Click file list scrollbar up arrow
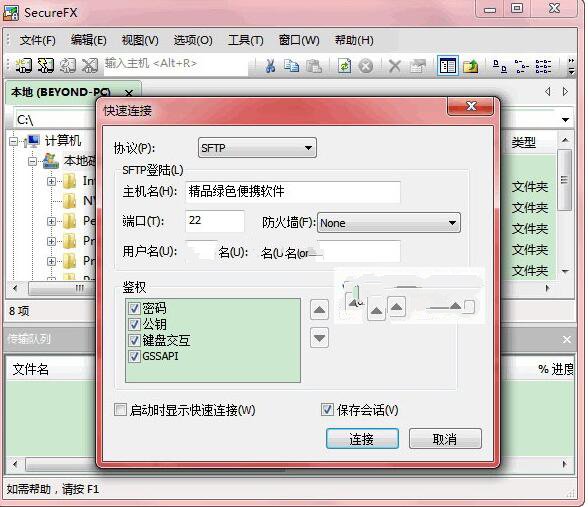The width and height of the screenshot is (588, 507). pyautogui.click(x=565, y=140)
